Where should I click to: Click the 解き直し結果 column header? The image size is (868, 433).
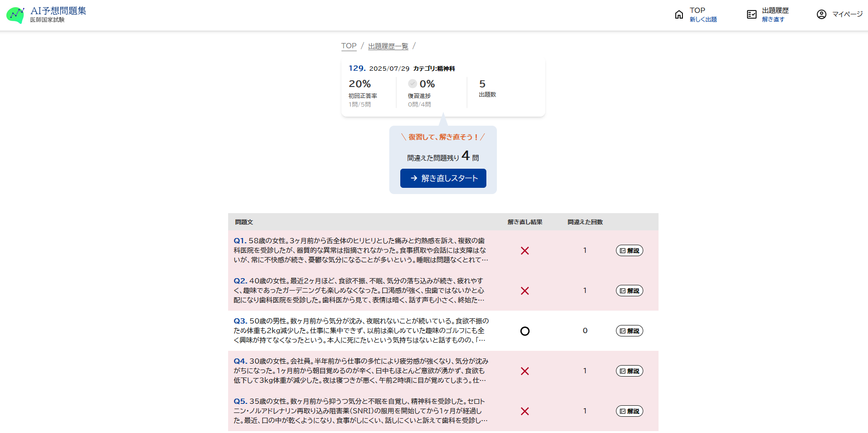click(525, 222)
